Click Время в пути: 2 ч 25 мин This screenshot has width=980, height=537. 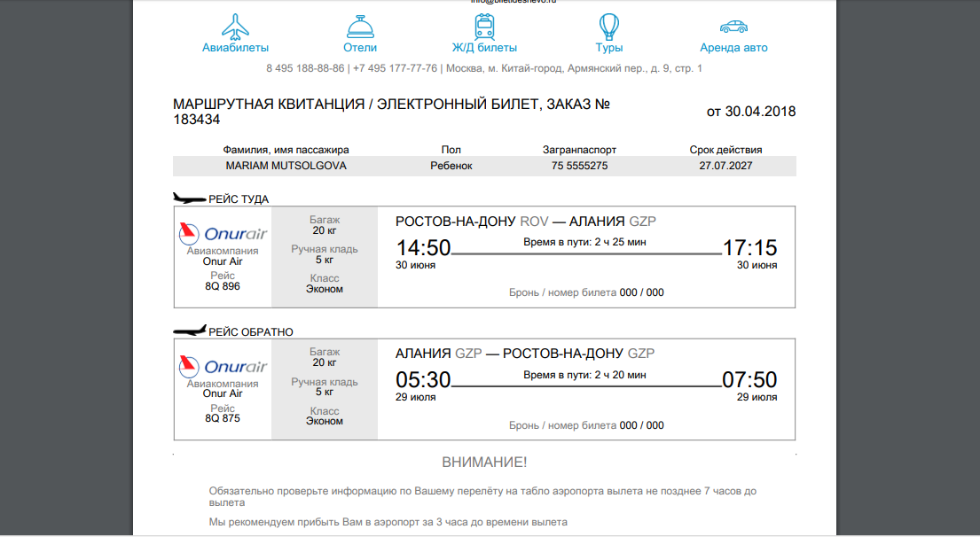(x=585, y=242)
